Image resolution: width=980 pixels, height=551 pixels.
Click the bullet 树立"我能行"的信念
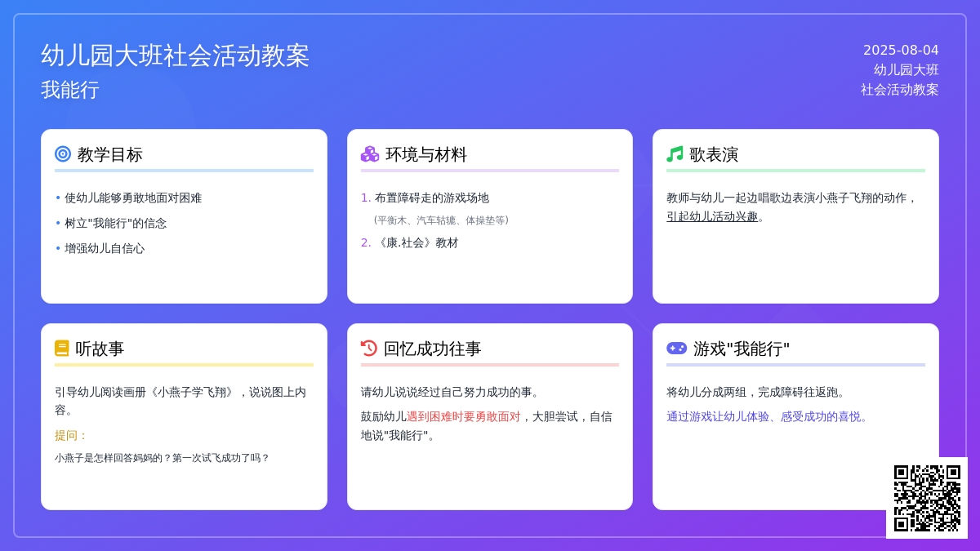coord(115,223)
